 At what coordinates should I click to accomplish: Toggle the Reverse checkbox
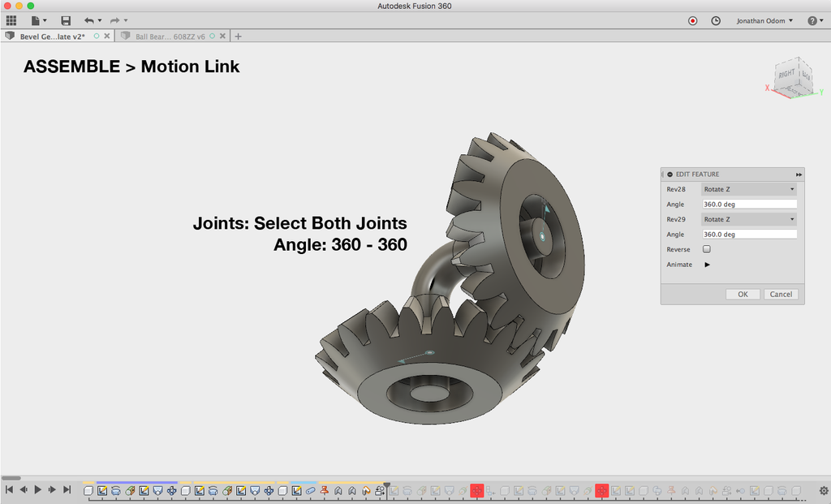click(707, 249)
